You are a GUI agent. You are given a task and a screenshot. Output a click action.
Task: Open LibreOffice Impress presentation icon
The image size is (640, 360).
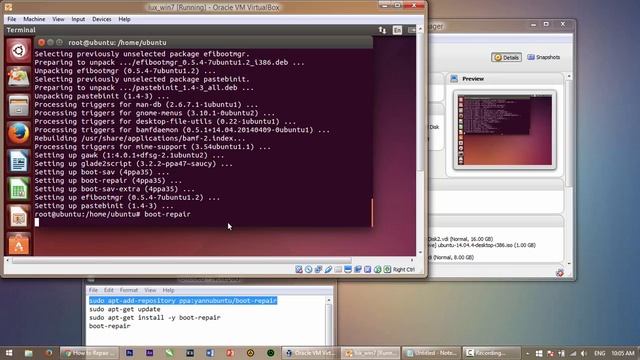point(18,217)
